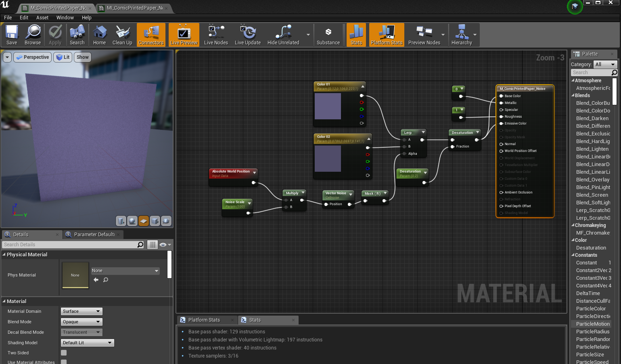
Task: Collapse the Physical Material section
Action: point(4,255)
